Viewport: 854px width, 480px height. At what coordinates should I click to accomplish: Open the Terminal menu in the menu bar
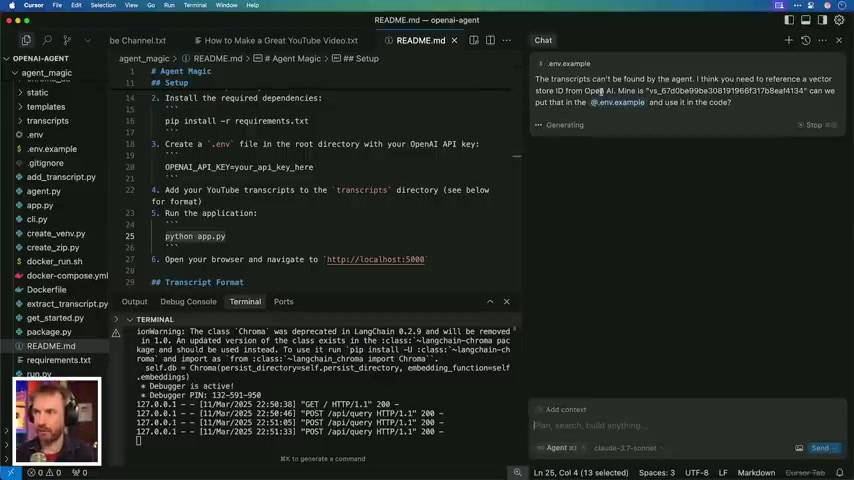click(194, 5)
